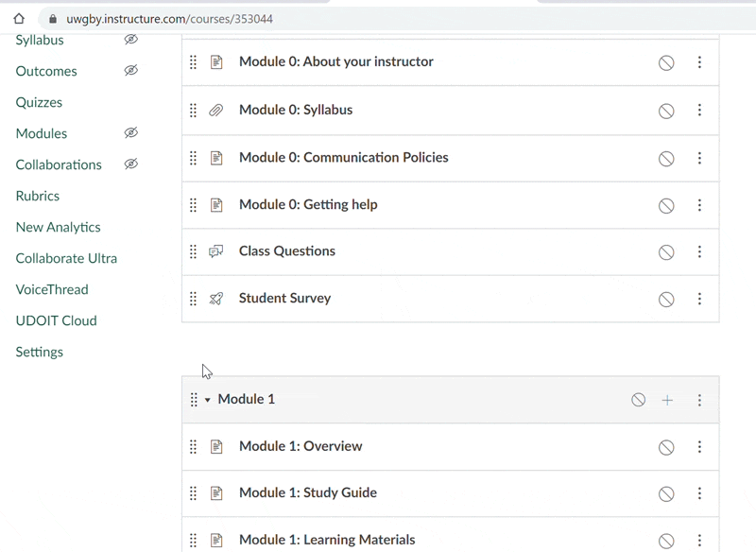Select the discussion icon beside Class Questions

tap(216, 252)
